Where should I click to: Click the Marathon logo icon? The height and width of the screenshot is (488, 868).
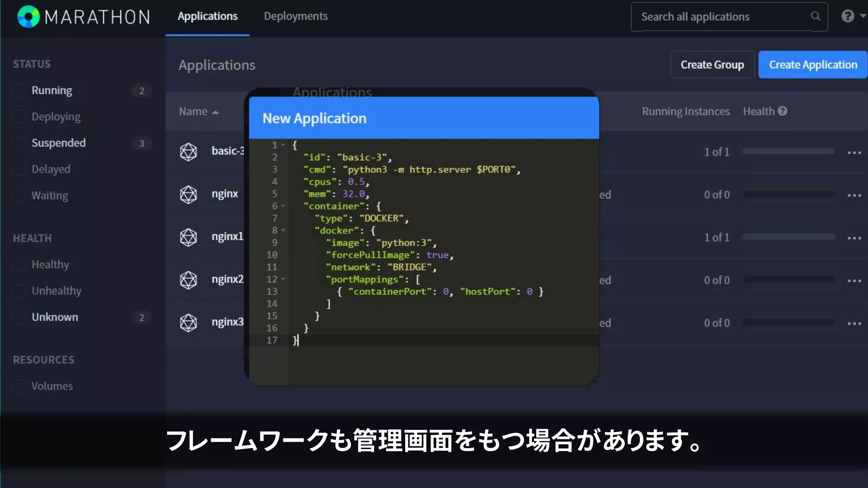tap(28, 17)
